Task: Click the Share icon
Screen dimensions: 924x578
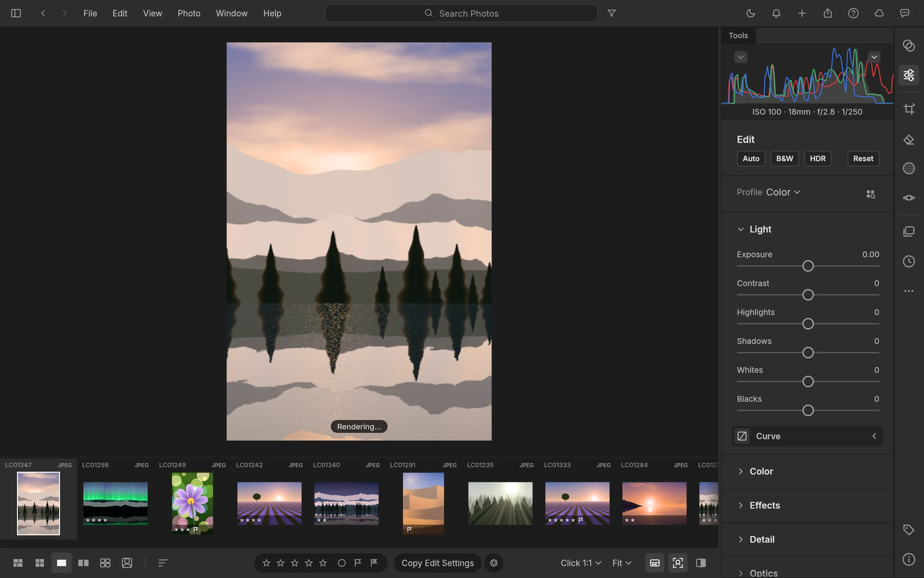Action: tap(827, 13)
